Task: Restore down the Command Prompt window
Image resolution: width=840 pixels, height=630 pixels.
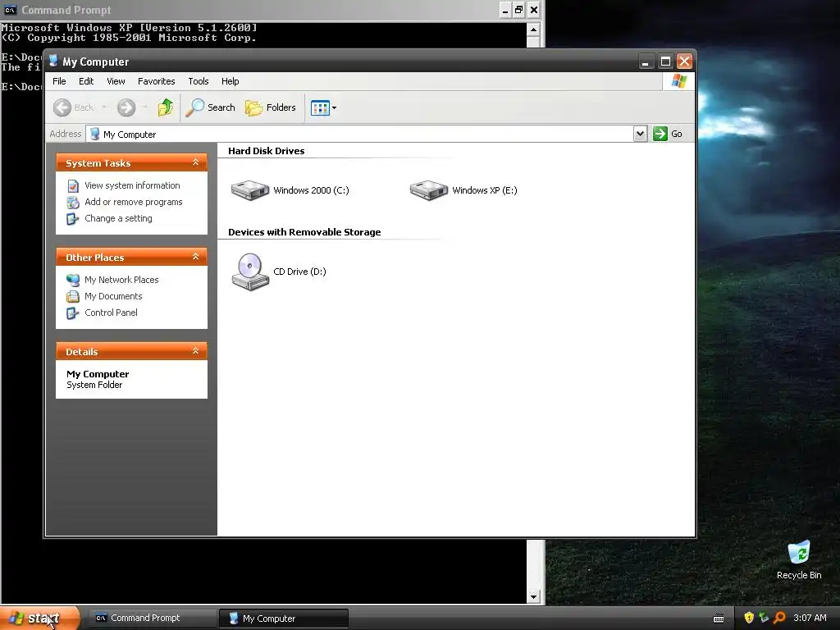Action: 518,10
